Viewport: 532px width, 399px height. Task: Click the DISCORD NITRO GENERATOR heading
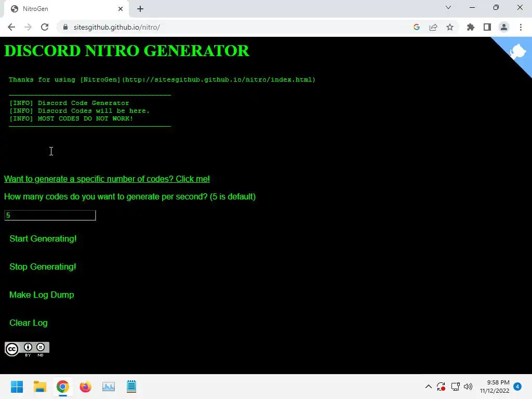coord(127,51)
